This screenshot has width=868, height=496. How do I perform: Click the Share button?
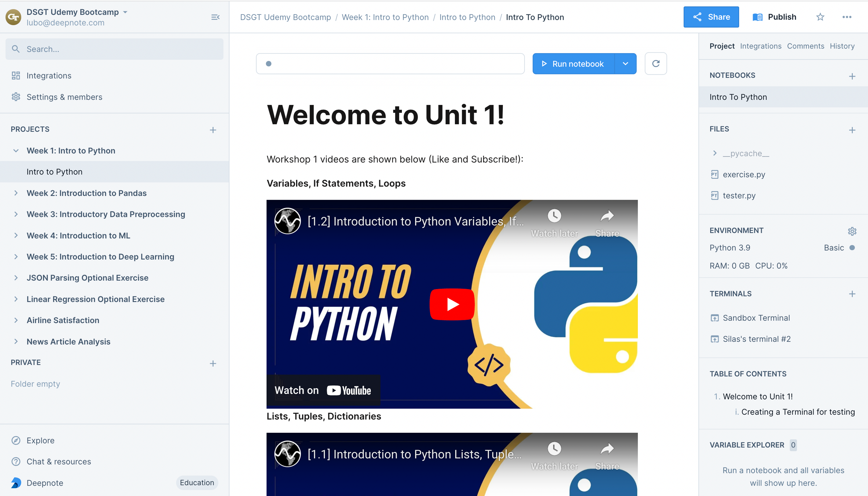click(711, 17)
